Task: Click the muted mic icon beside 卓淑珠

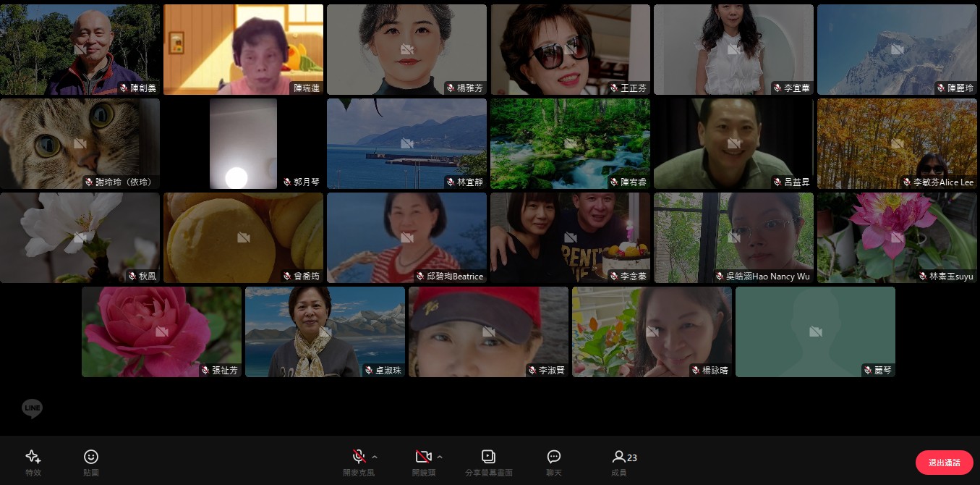Action: coord(369,371)
